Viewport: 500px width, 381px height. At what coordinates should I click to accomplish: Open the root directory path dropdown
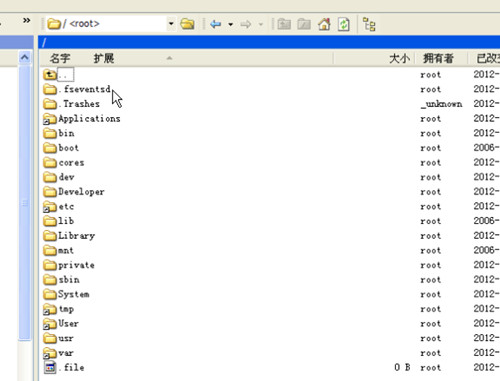point(171,24)
